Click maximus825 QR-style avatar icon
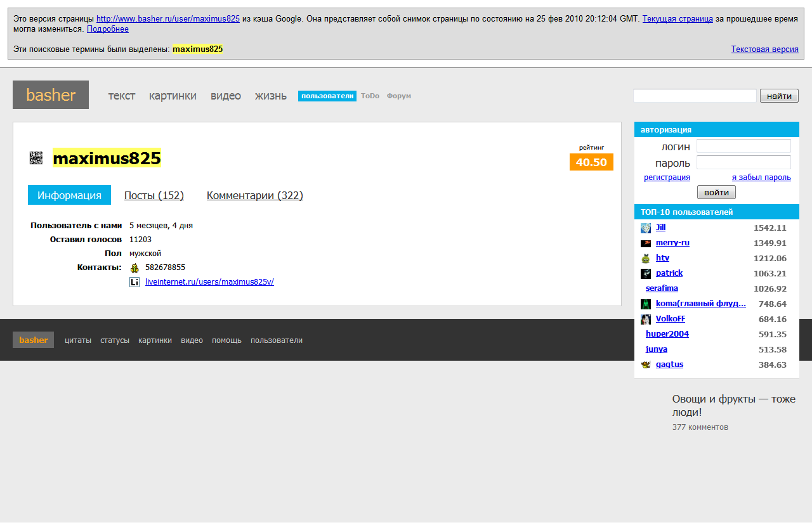Viewport: 812px width, 523px height. tap(36, 158)
